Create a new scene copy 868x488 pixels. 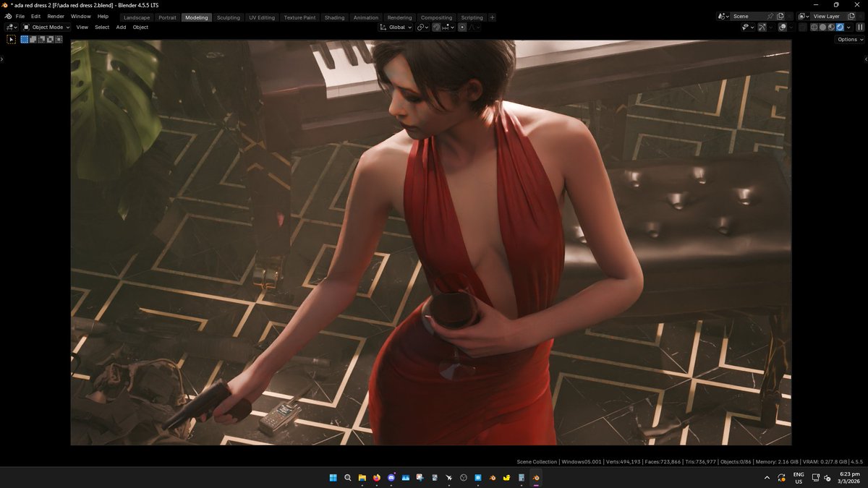tap(780, 16)
